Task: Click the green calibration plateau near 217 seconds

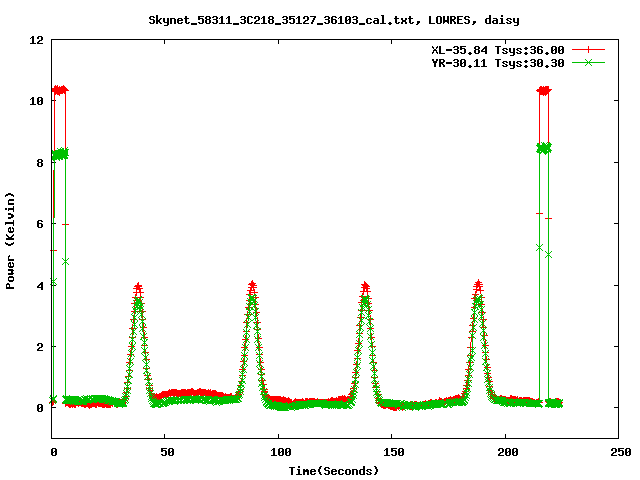Action: (544, 148)
